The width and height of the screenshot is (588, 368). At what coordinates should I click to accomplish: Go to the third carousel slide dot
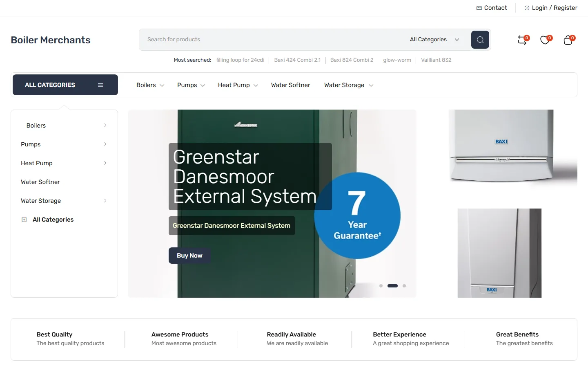pyautogui.click(x=404, y=286)
